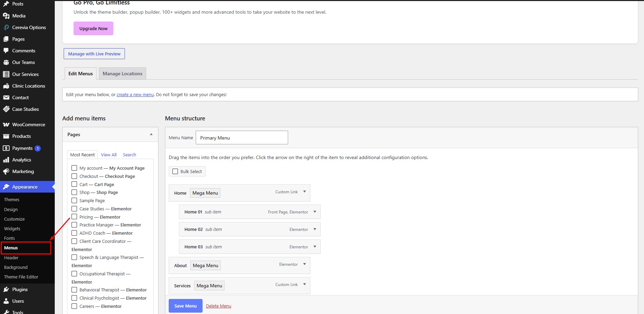The width and height of the screenshot is (644, 314).
Task: Tick the Shop page checkbox
Action: 74,192
